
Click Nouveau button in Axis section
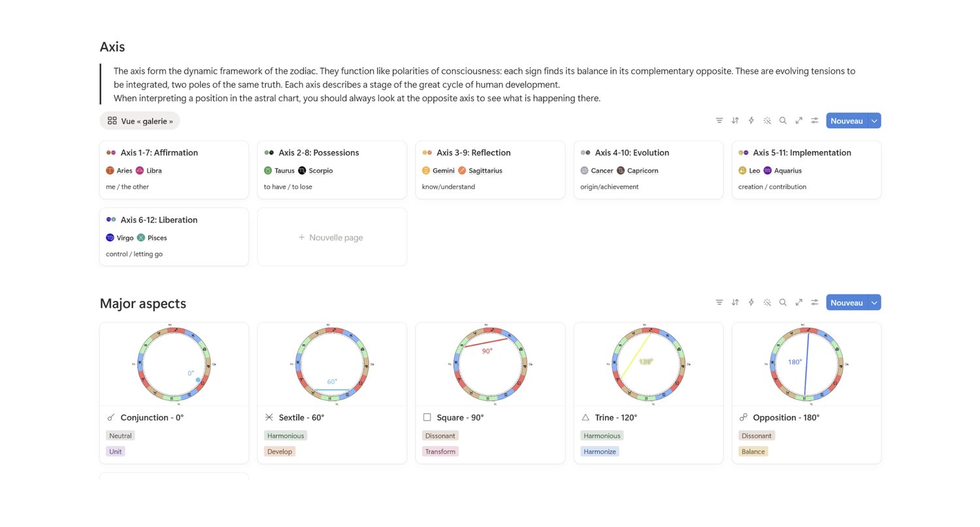[847, 120]
